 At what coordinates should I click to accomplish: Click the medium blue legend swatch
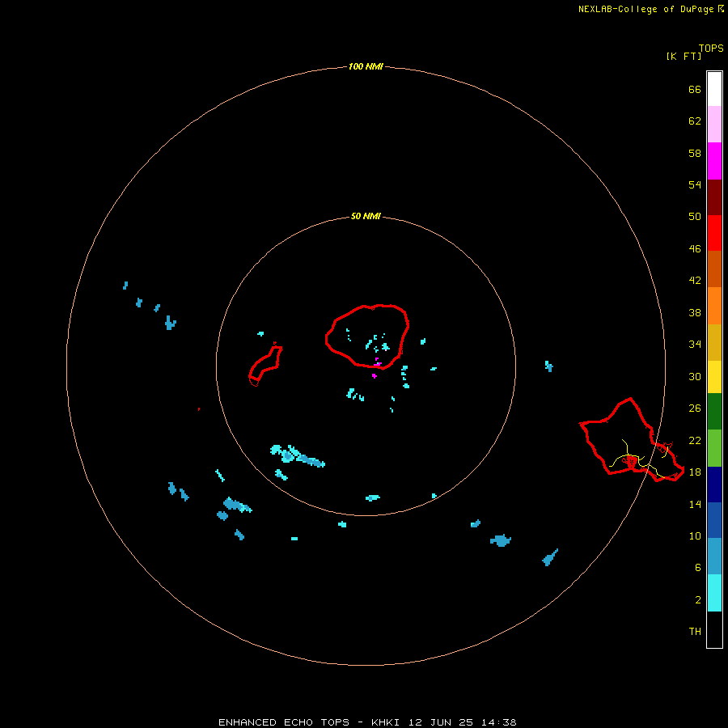point(714,520)
